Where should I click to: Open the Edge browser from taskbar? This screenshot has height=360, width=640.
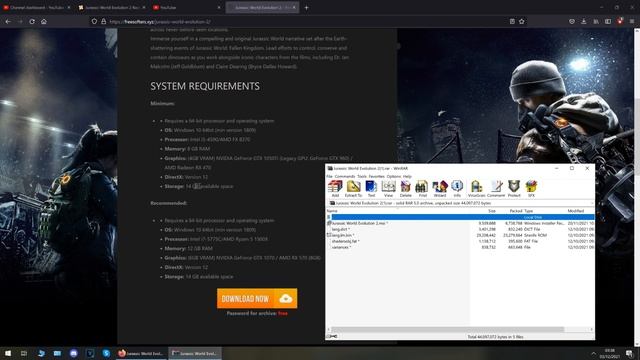pyautogui.click(x=41, y=353)
